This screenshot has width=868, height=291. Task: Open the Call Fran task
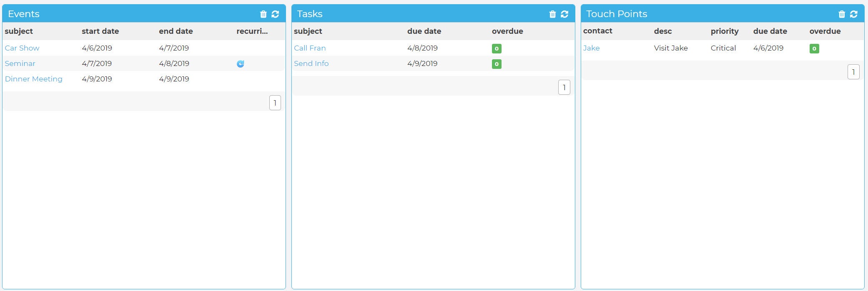coord(310,48)
